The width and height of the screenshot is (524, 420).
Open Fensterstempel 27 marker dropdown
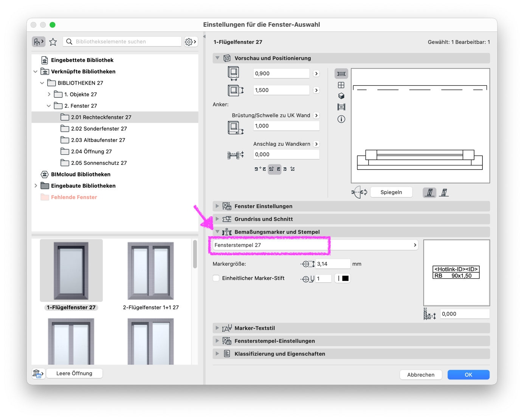(x=315, y=245)
